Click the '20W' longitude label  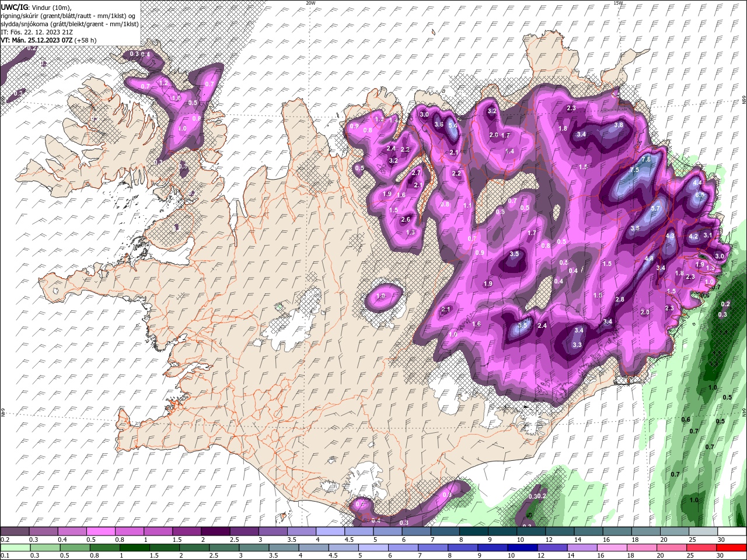310,3
